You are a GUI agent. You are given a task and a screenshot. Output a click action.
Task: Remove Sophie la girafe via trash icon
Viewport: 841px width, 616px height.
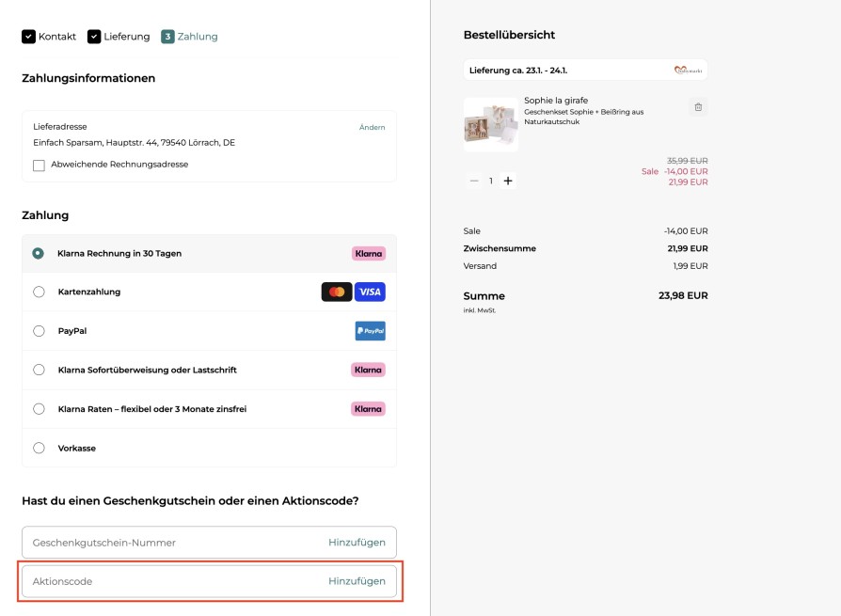pos(697,106)
